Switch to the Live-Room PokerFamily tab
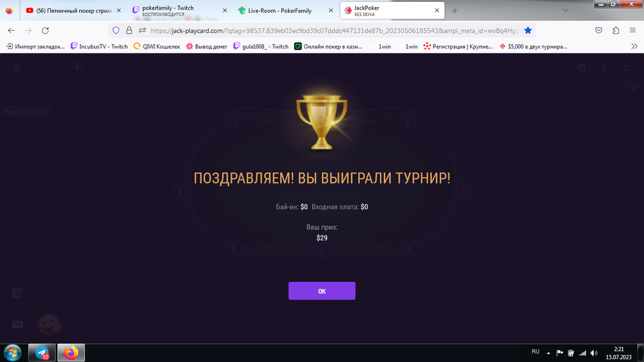The image size is (644, 362). pyautogui.click(x=285, y=11)
